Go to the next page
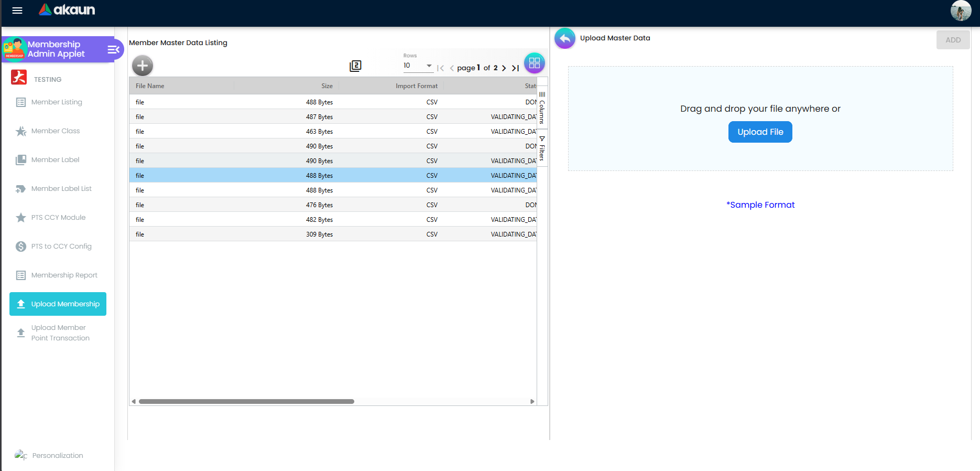This screenshot has width=980, height=471. point(504,68)
